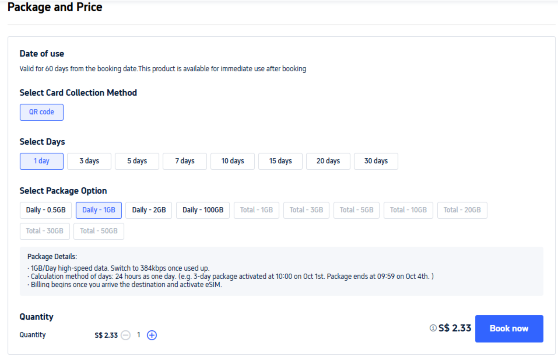This screenshot has height=360, width=558.
Task: Select the 5 days duration
Action: coord(137,161)
